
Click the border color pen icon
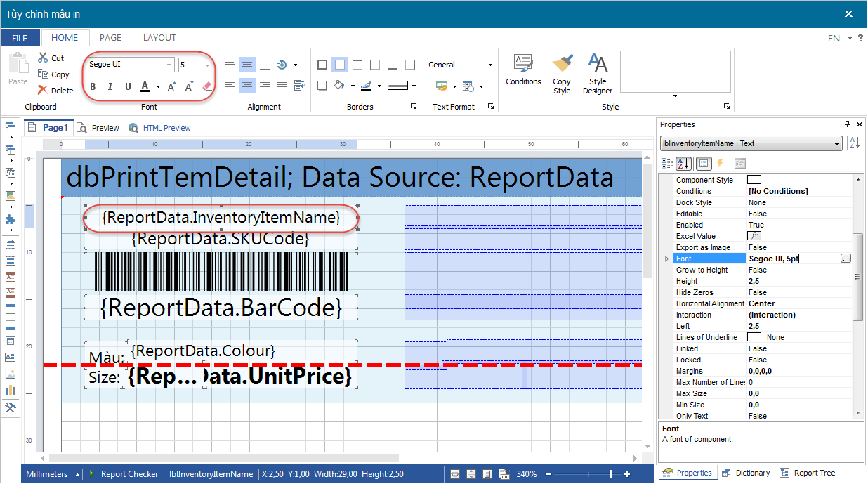coord(366,86)
